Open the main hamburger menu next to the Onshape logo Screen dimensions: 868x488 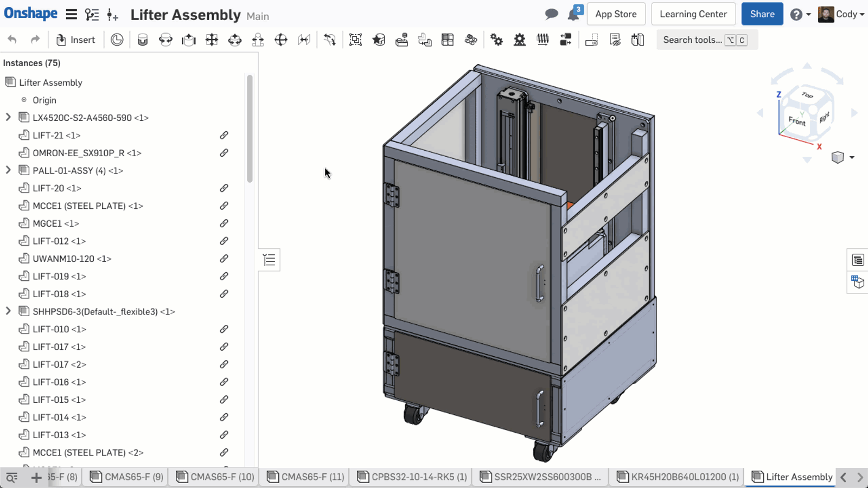click(x=71, y=15)
